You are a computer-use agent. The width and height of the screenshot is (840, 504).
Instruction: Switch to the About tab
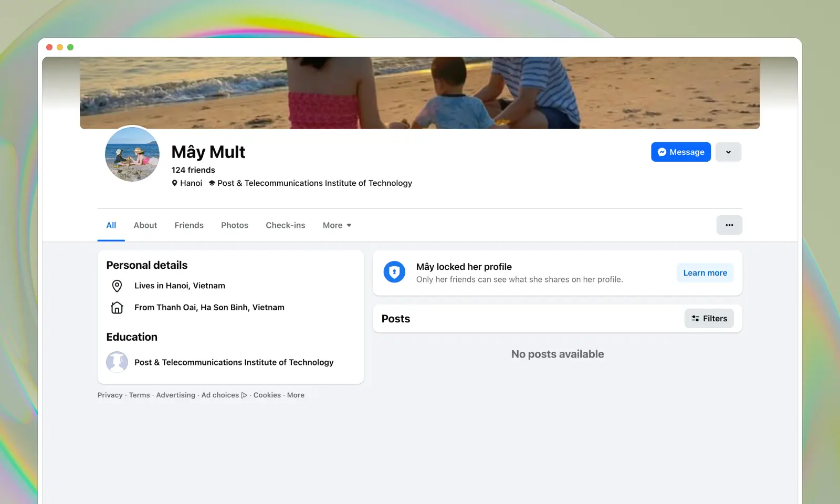(x=145, y=225)
